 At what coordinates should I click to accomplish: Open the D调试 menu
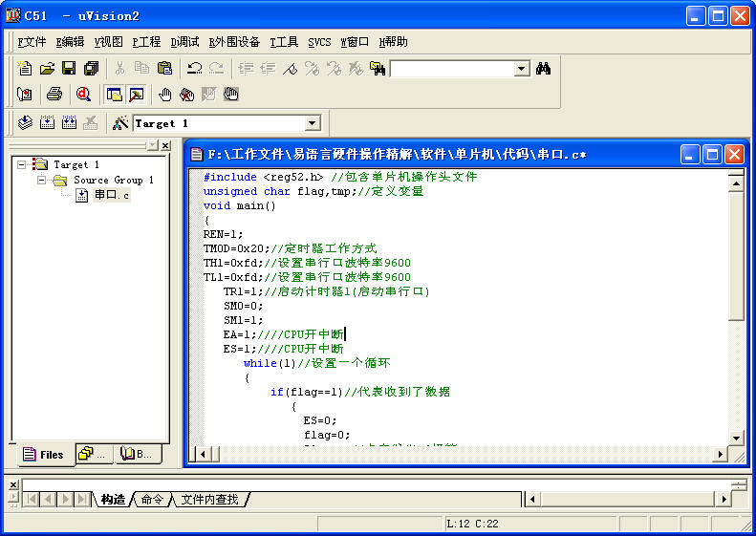184,41
